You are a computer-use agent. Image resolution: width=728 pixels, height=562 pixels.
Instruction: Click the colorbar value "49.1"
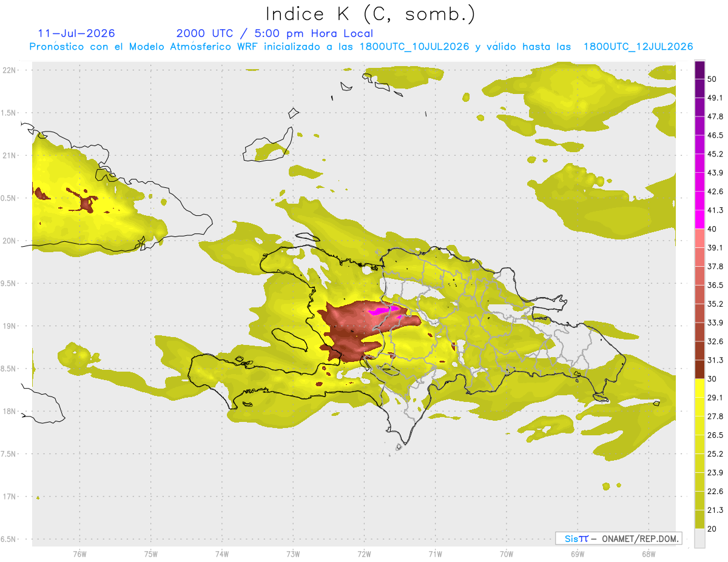click(x=715, y=98)
